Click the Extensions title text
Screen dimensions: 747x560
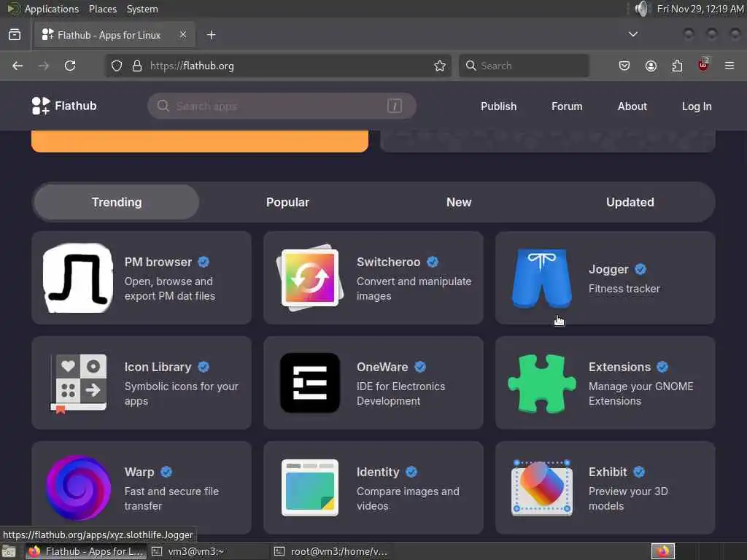coord(619,367)
